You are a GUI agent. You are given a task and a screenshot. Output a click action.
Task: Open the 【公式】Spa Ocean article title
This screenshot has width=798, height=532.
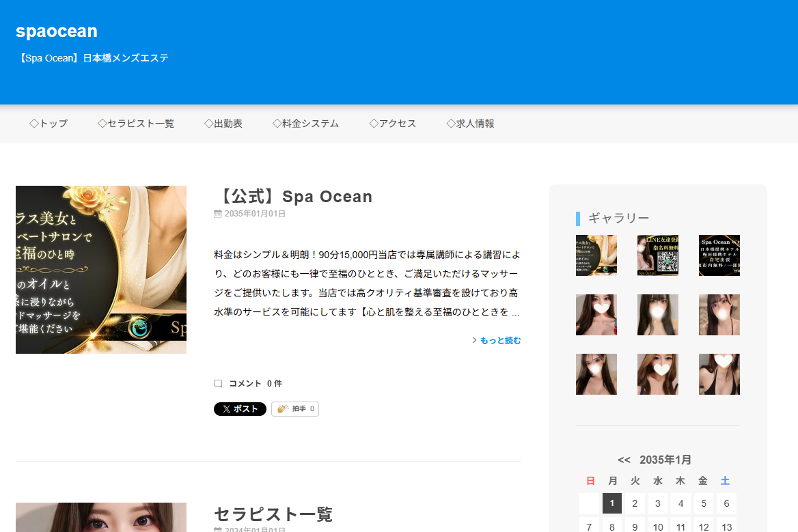click(293, 196)
